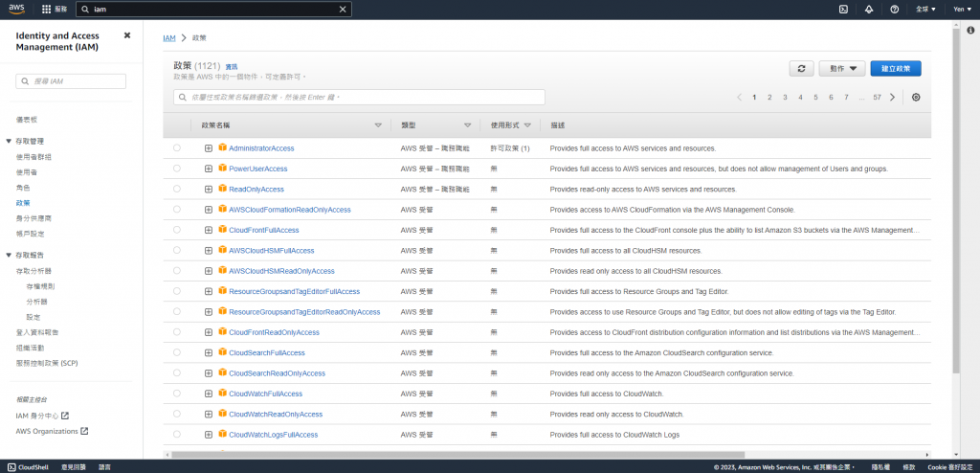Image resolution: width=980 pixels, height=473 pixels.
Task: Open the CloudWatchLogsFullAccess policy link
Action: point(273,434)
